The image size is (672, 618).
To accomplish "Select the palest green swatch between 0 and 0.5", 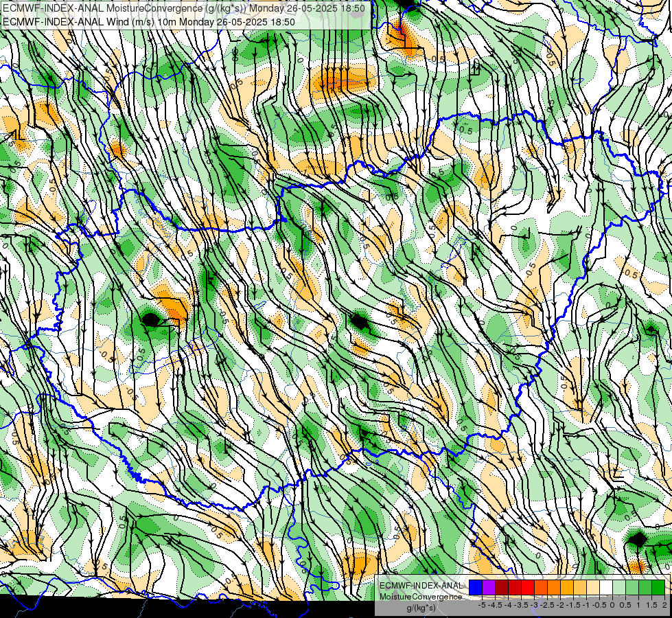I will (x=619, y=588).
